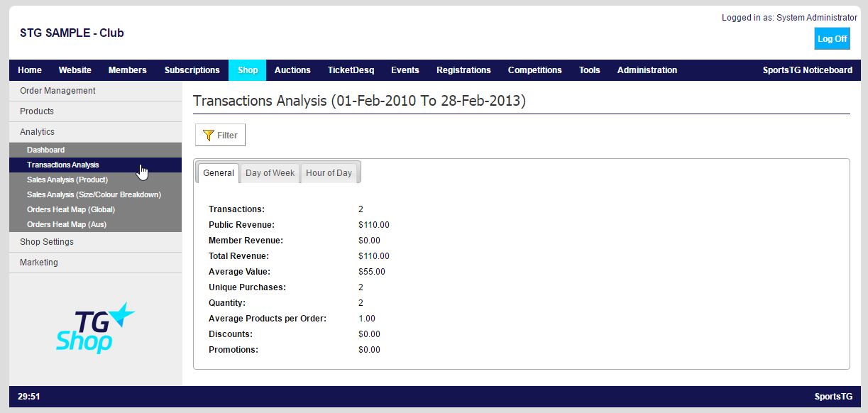Open the TicketDesq menu

(x=351, y=70)
